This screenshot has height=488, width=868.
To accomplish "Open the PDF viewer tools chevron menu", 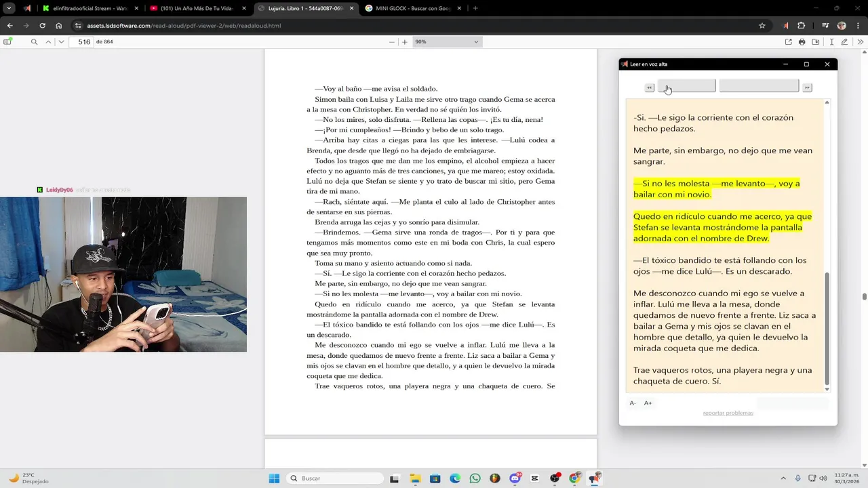I will click(x=861, y=42).
